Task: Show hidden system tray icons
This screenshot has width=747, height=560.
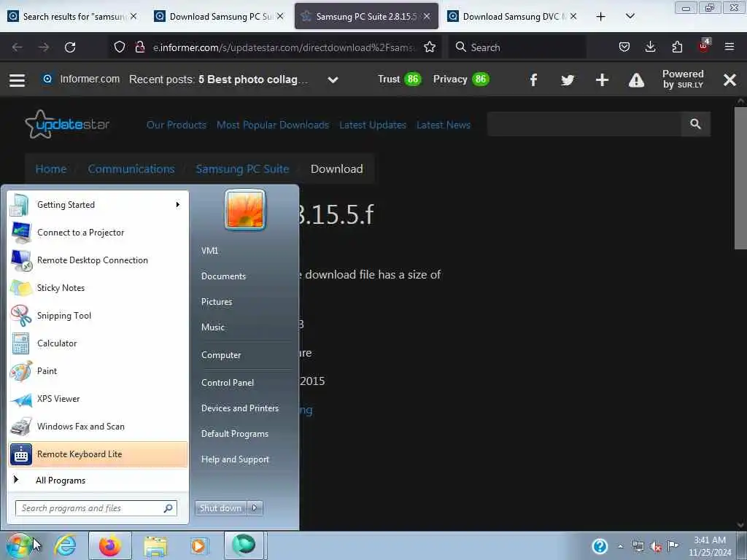Action: click(x=620, y=546)
